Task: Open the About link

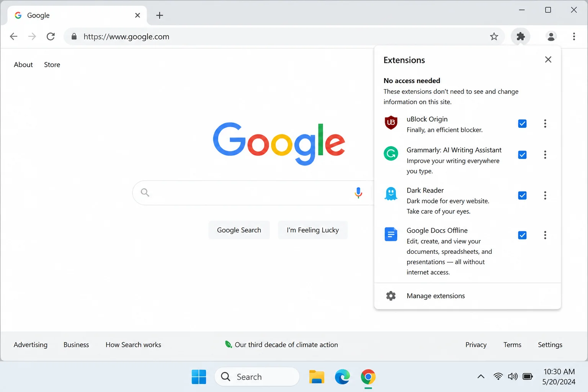Action: tap(23, 65)
